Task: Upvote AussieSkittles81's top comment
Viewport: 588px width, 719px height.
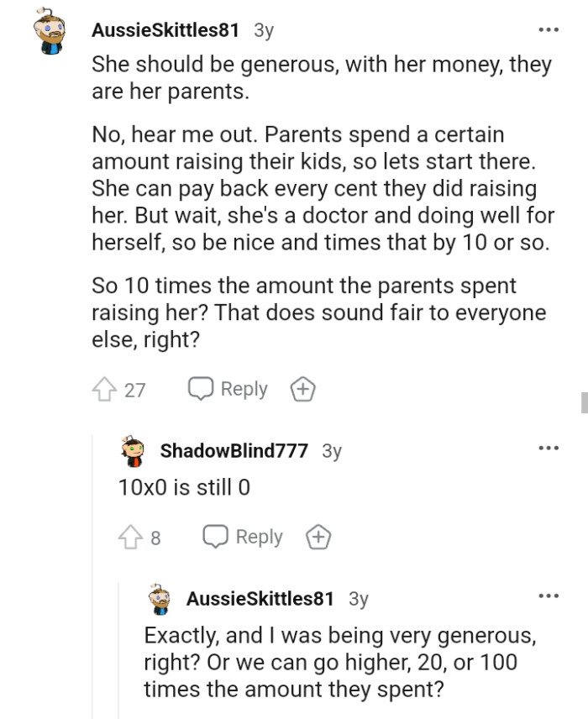Action: (x=105, y=390)
